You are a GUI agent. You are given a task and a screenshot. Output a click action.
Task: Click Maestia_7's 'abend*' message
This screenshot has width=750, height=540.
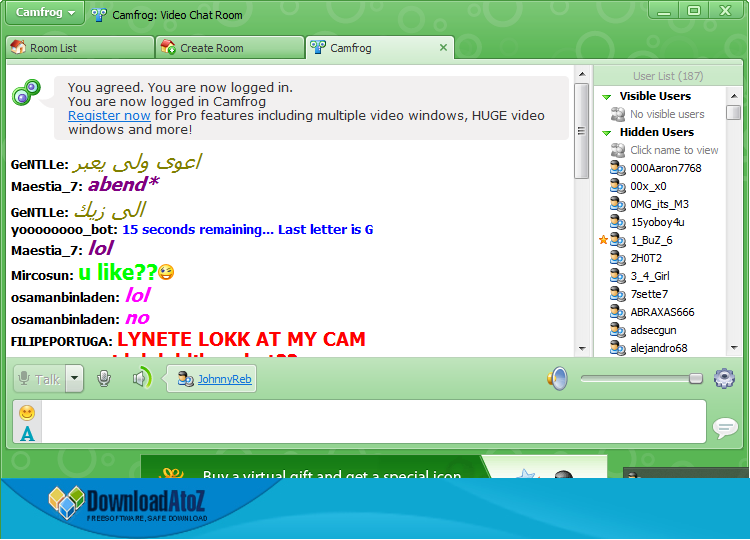click(x=123, y=184)
